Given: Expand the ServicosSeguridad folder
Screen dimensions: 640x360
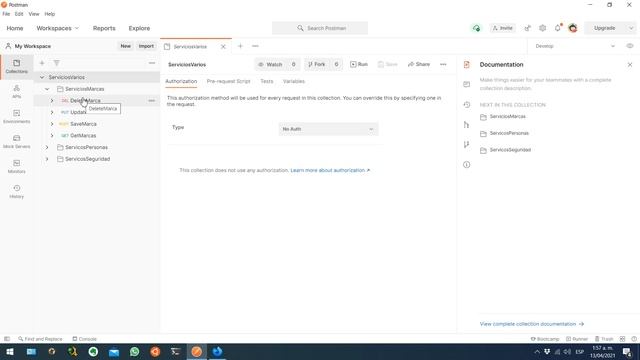Looking at the screenshot, I should pyautogui.click(x=47, y=159).
